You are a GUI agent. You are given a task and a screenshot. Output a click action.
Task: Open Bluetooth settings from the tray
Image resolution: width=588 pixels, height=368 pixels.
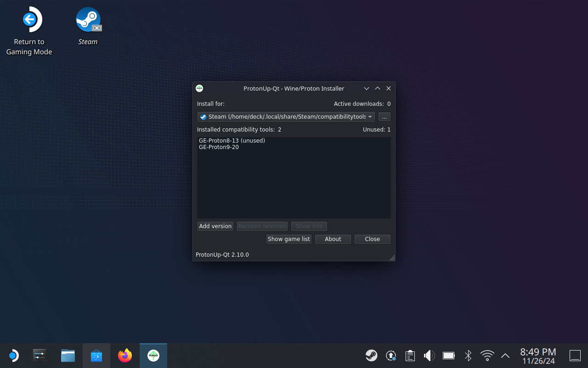click(468, 356)
